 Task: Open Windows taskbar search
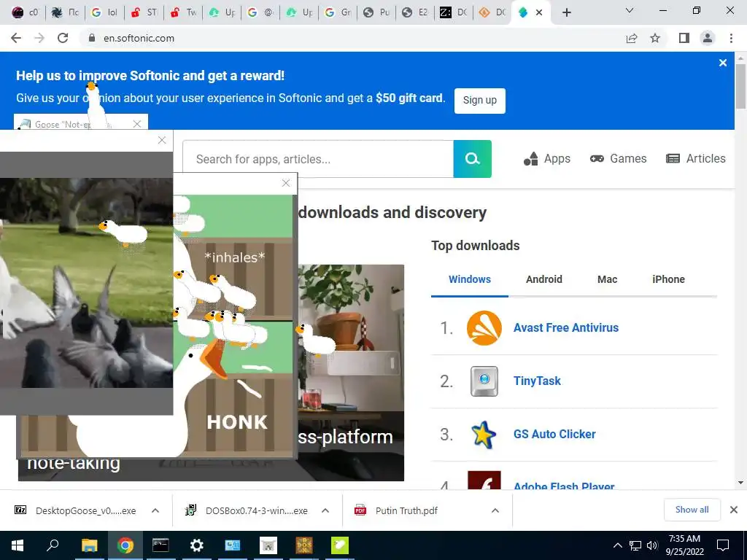pos(53,545)
